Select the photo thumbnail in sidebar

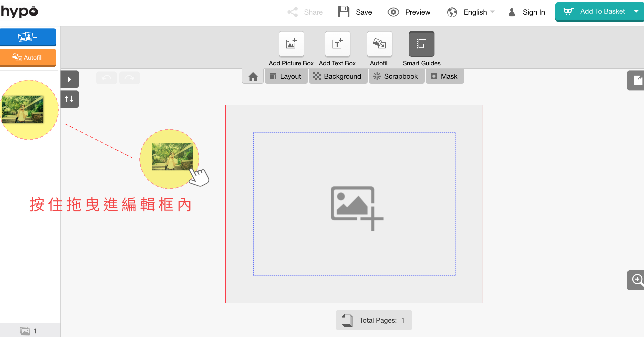click(x=23, y=109)
